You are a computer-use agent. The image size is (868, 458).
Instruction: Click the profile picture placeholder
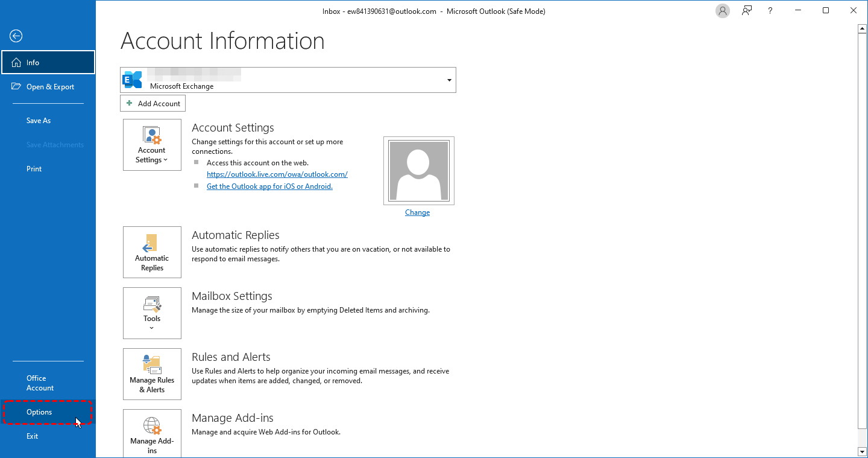pyautogui.click(x=418, y=171)
